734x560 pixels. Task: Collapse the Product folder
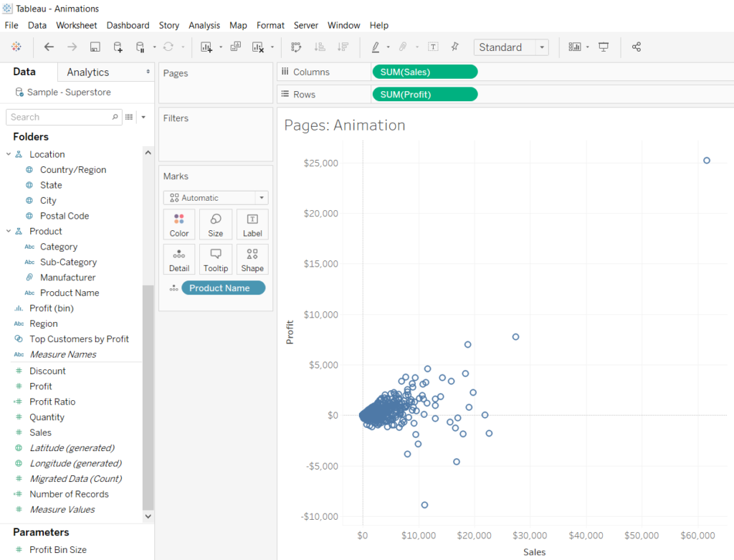pos(9,231)
